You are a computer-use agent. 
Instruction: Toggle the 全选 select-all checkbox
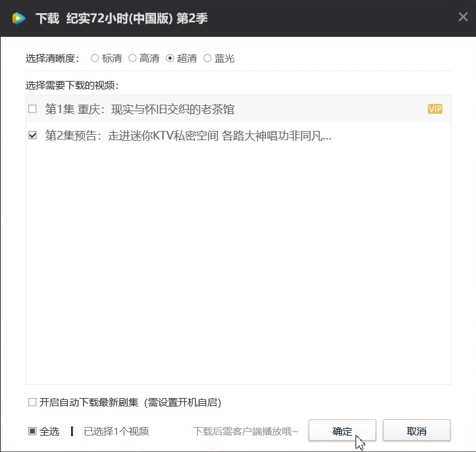click(32, 432)
